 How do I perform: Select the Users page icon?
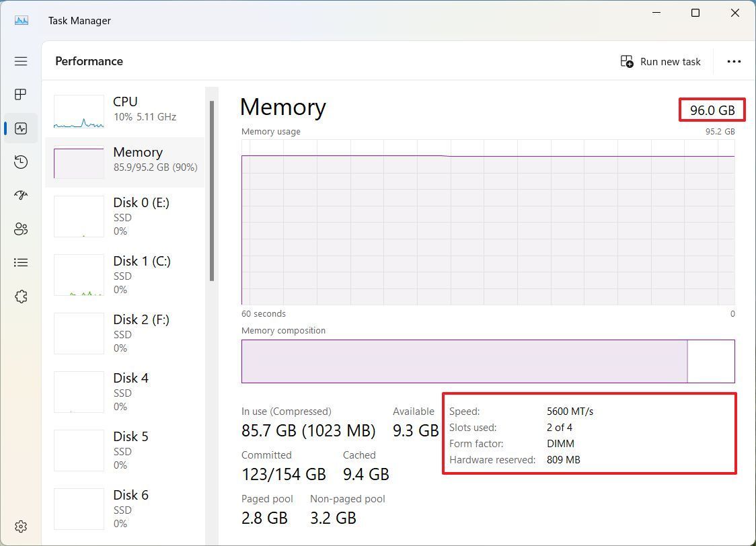click(21, 229)
